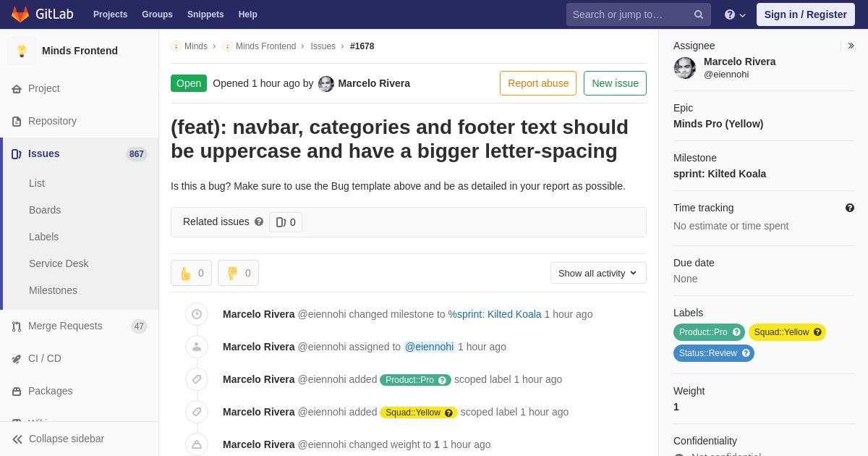
Task: Collapse the right sidebar with chevrons
Action: coord(851,46)
